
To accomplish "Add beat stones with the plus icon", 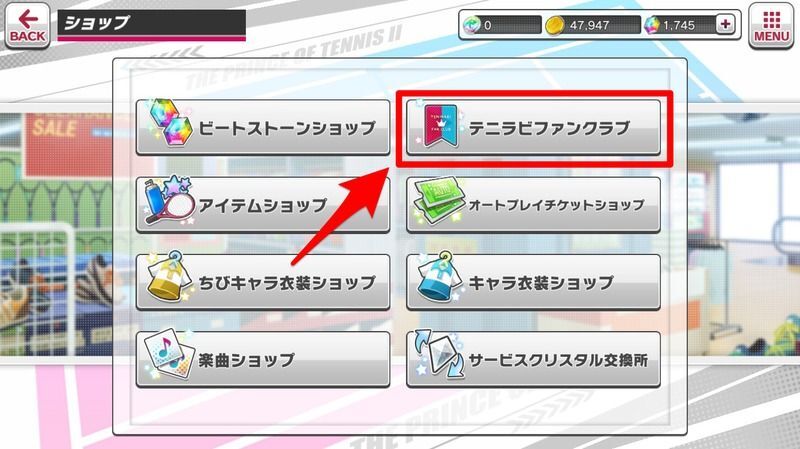I will coord(725,24).
